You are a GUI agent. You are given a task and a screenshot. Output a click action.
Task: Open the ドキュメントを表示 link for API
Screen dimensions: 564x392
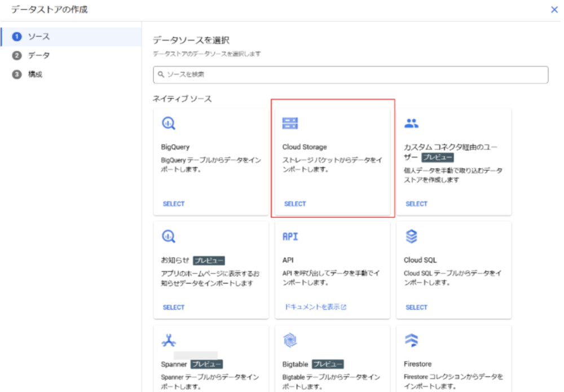(x=315, y=307)
